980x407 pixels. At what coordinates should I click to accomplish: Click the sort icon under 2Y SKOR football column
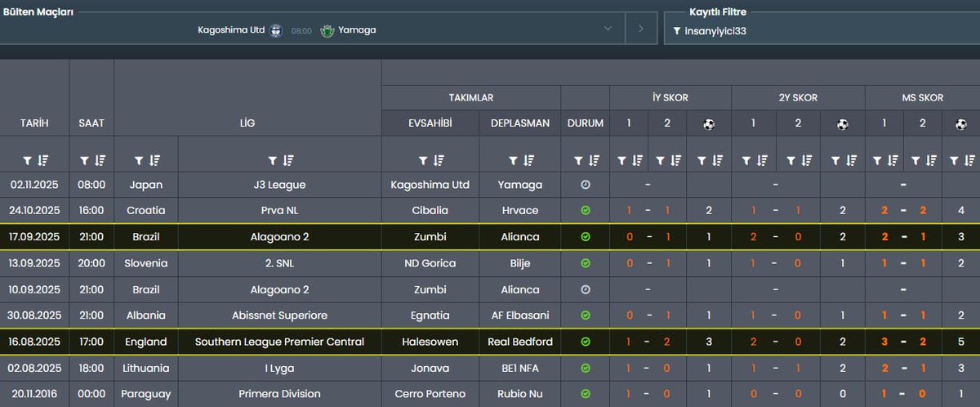851,160
